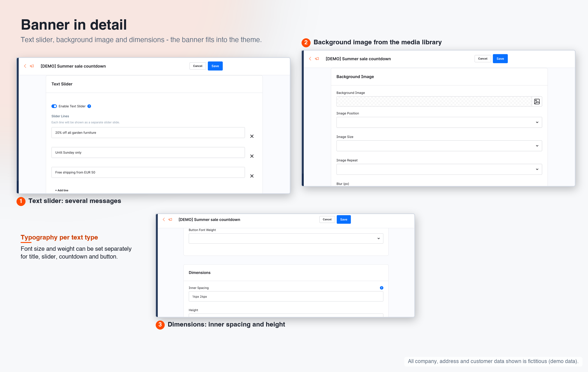Edit the 'Until Sunday only' text field
The height and width of the screenshot is (372, 588).
[148, 152]
